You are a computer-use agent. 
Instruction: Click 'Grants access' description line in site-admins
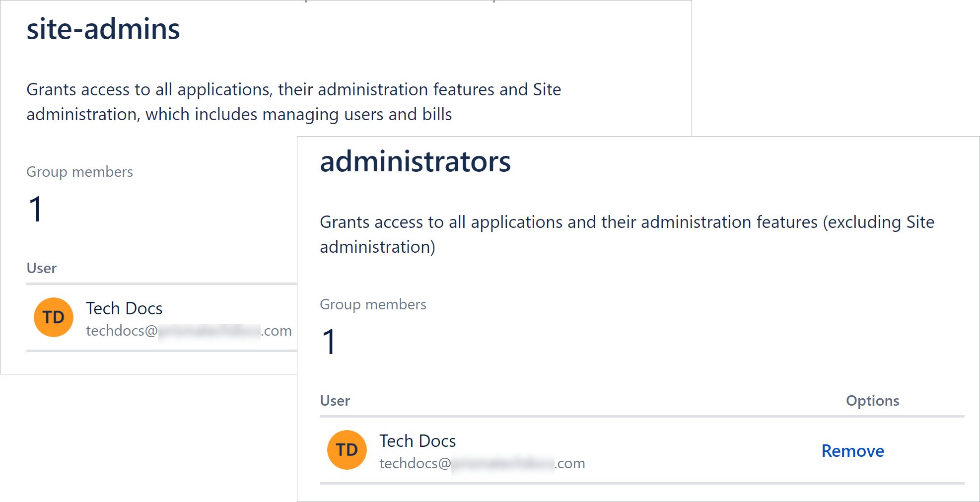point(293,90)
